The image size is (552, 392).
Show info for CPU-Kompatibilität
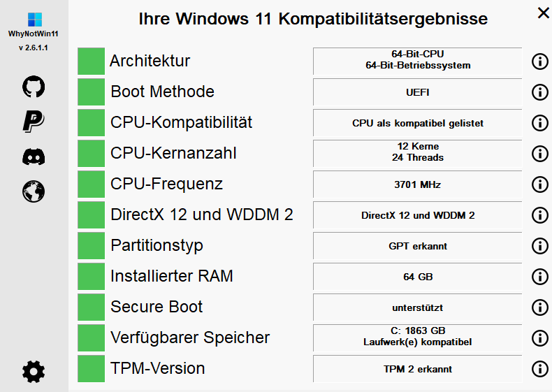point(539,123)
